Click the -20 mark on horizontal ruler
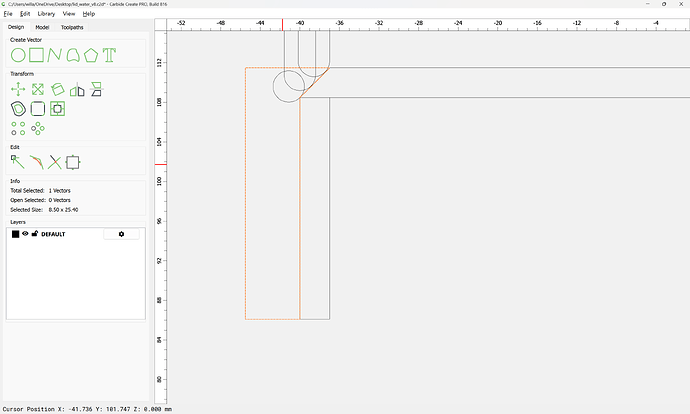The image size is (690, 414). [x=498, y=23]
